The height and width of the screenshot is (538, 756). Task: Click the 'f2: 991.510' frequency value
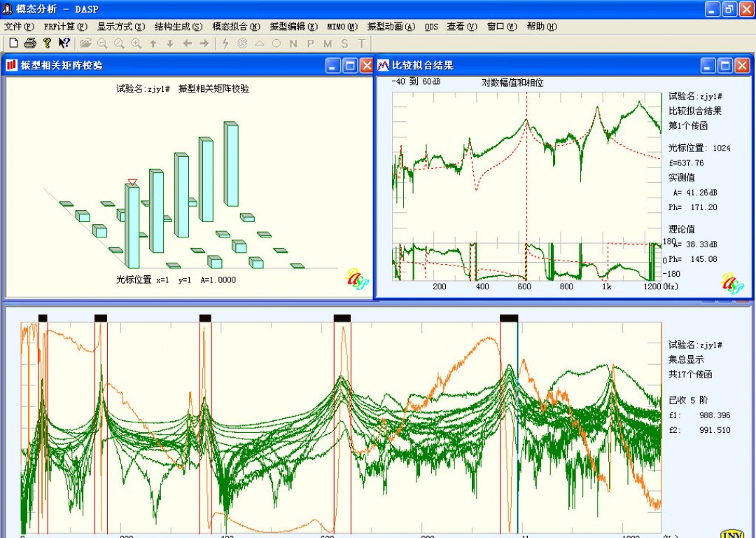(699, 430)
